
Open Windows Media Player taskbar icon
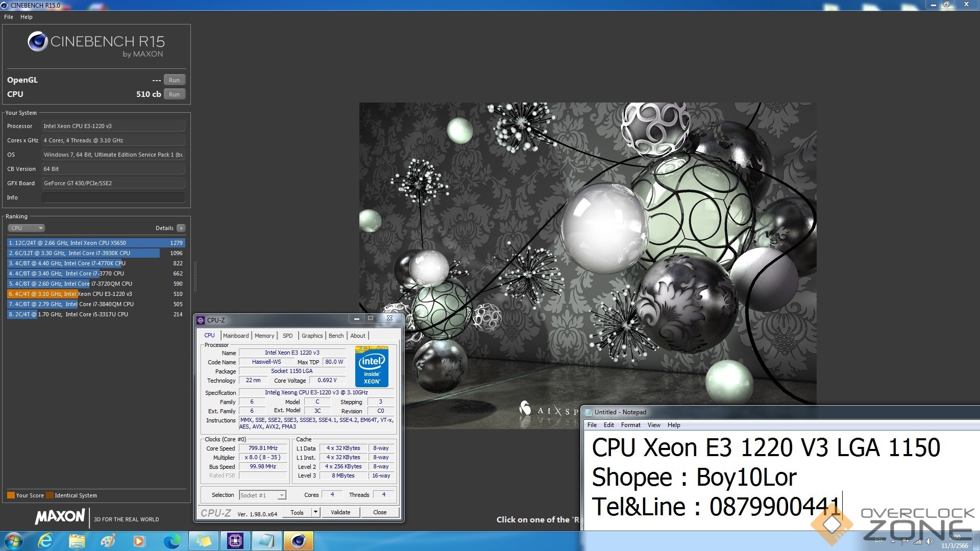pyautogui.click(x=139, y=540)
